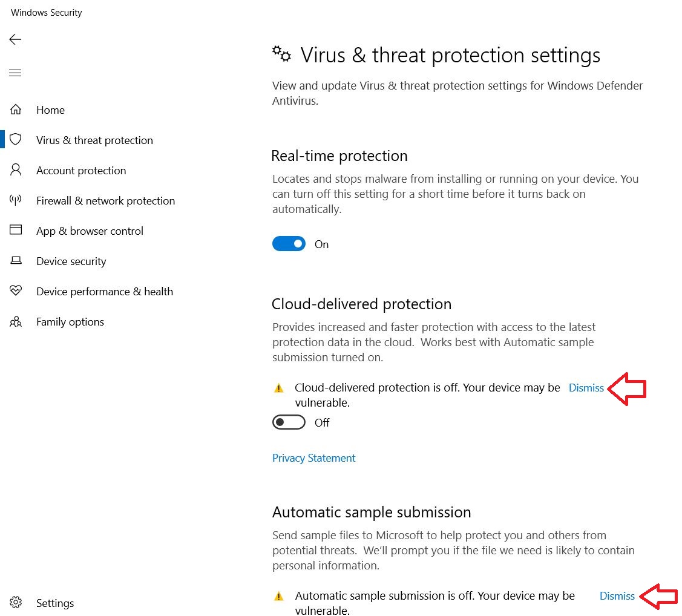The width and height of the screenshot is (682, 616).
Task: Click the Settings gear icon
Action: coord(16,603)
